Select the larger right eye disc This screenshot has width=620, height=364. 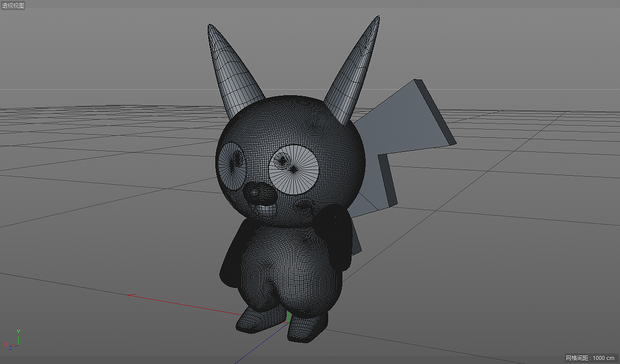coord(293,169)
